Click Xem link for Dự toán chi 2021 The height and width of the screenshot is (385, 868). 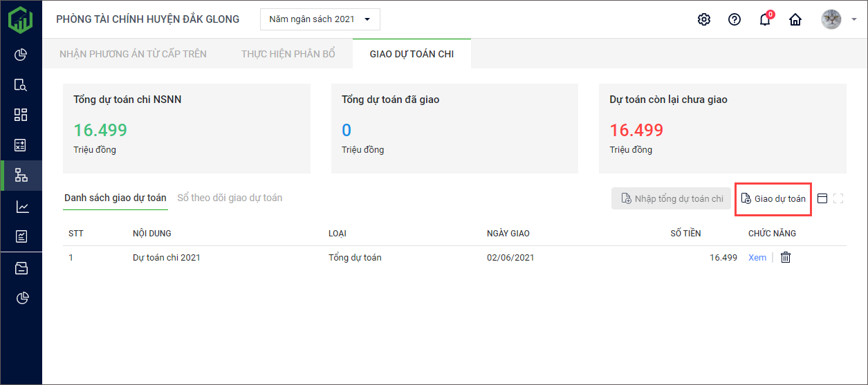tap(757, 258)
